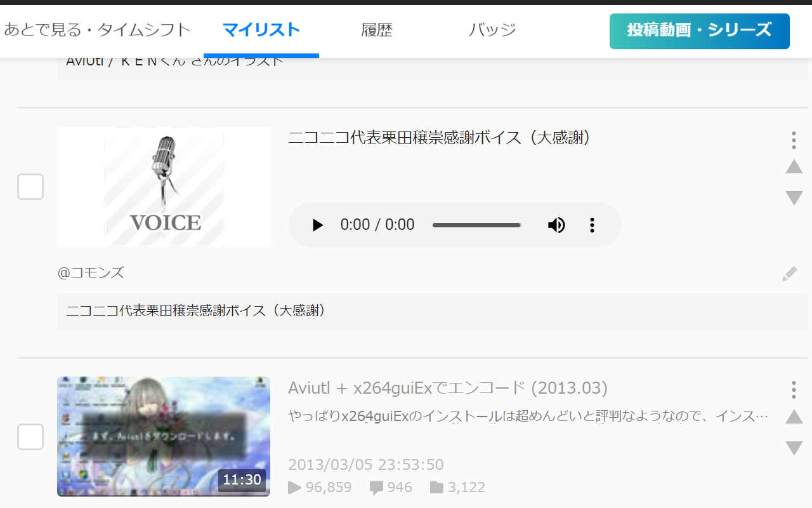The width and height of the screenshot is (812, 508).
Task: Switch to the バッジ tab
Action: click(x=492, y=30)
